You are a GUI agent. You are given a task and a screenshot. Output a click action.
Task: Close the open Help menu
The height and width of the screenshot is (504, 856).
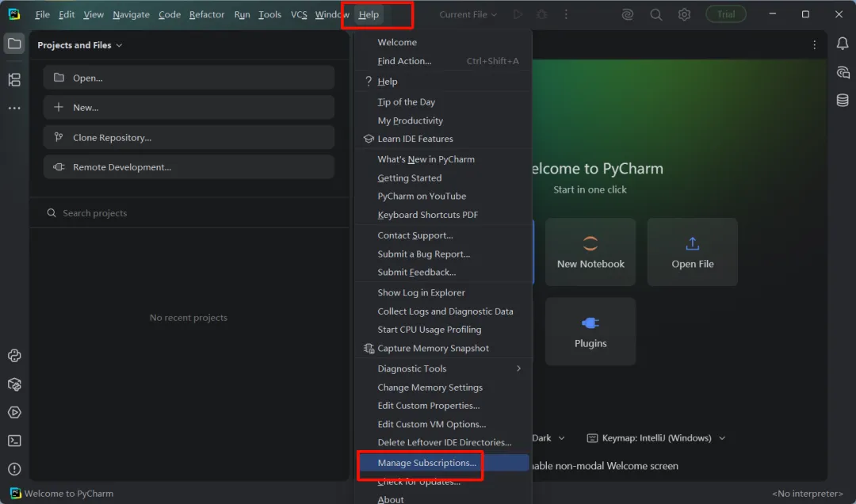369,15
